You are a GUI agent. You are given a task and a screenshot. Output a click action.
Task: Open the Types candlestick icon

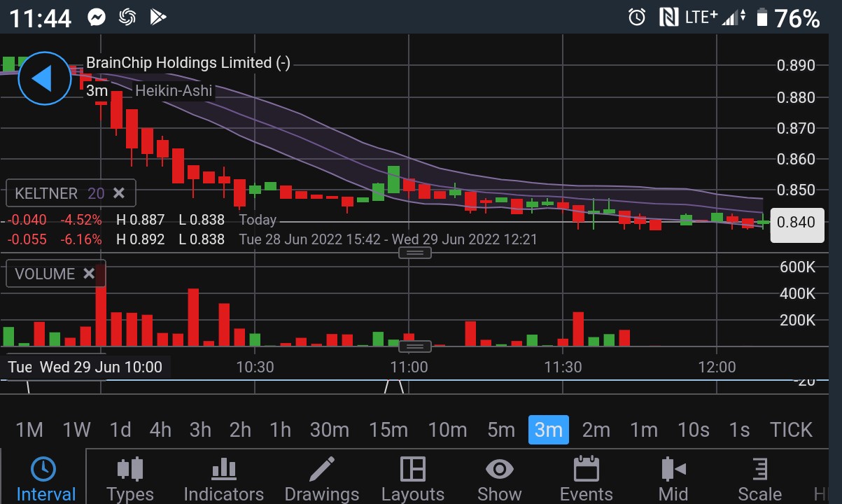pos(129,470)
